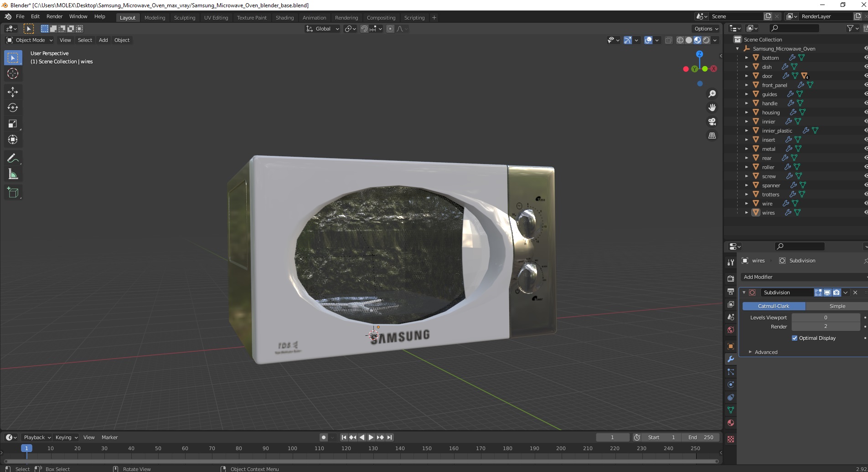
Task: Activate the Annotate tool
Action: [13, 159]
